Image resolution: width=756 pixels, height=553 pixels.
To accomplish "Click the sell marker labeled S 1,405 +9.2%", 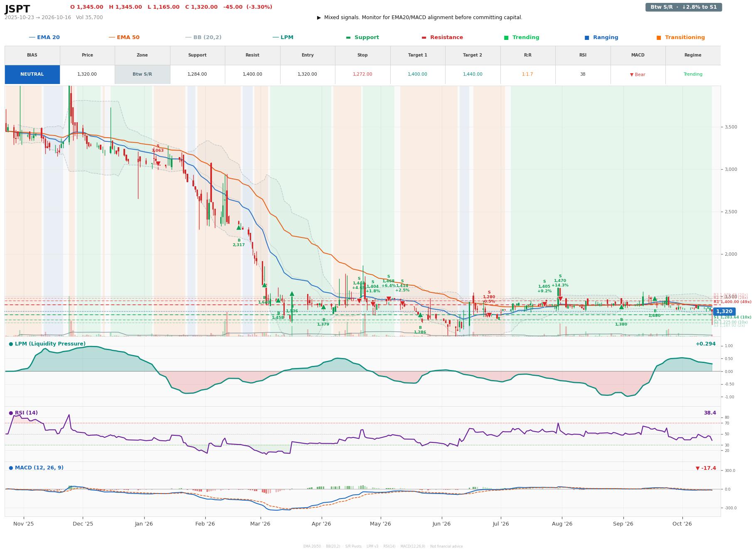I will click(x=544, y=304).
